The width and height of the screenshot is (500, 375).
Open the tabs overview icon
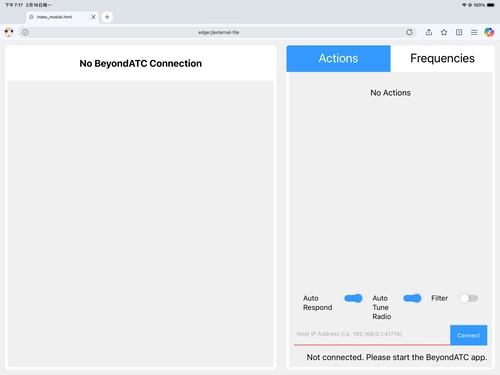[x=459, y=32]
